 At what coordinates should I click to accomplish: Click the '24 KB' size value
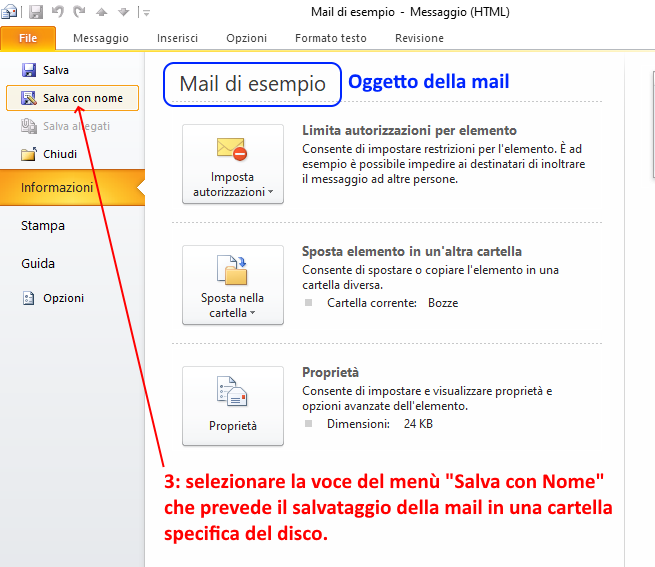pyautogui.click(x=418, y=424)
